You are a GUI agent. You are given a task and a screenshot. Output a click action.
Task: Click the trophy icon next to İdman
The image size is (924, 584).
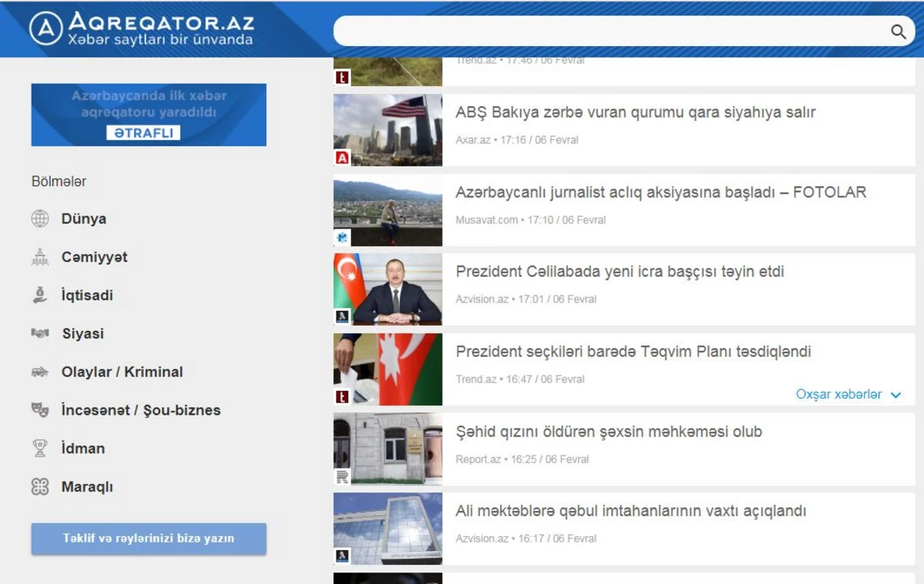(x=40, y=449)
